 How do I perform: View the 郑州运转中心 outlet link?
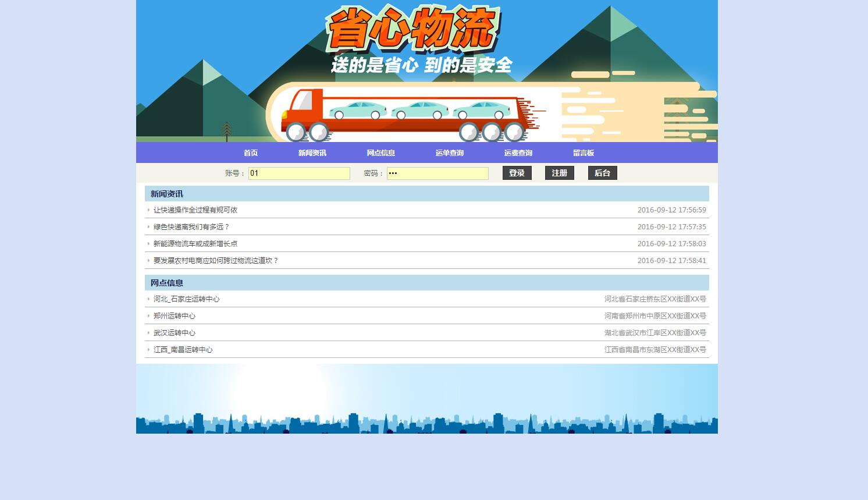[x=174, y=316]
